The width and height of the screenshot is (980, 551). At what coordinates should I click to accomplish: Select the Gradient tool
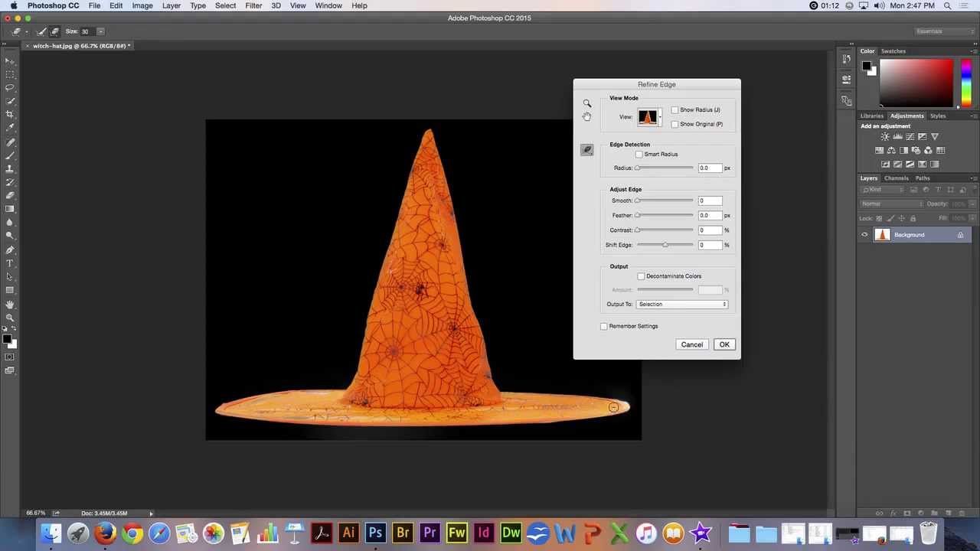[10, 209]
